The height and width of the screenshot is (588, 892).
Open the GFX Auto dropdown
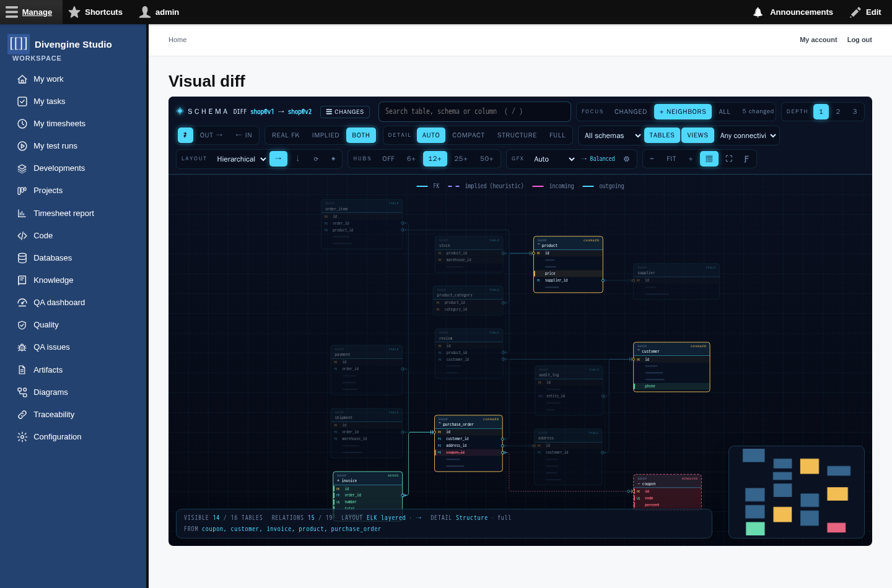(554, 159)
